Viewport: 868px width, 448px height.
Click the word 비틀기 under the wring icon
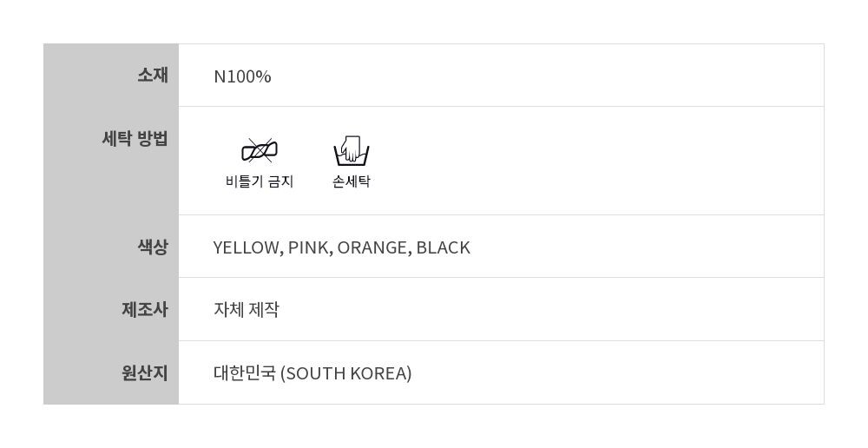245,181
